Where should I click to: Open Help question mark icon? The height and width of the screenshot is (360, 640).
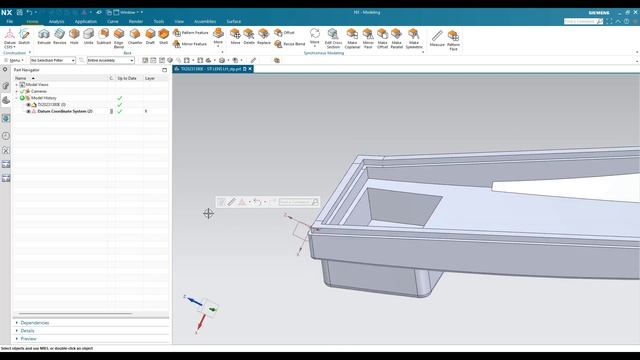627,21
